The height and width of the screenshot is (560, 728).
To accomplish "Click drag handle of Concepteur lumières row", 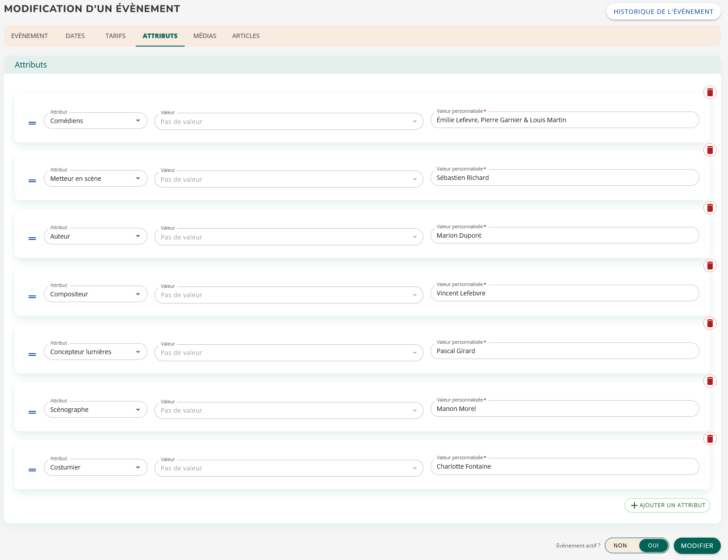I will coord(32,354).
